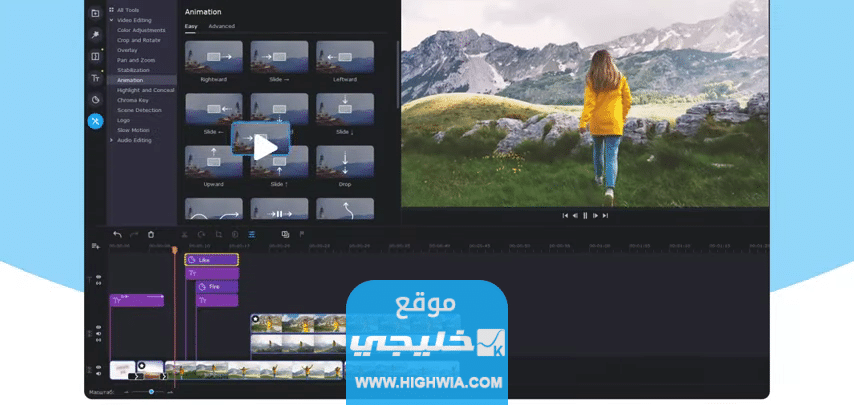
Task: Click the Undo arrow in timeline toolbar
Action: pos(117,235)
